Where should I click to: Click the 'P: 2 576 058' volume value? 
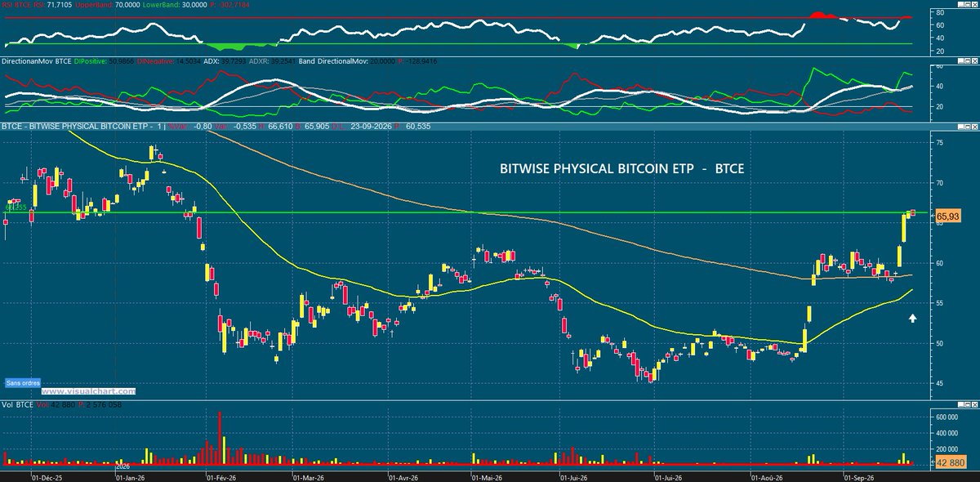point(100,404)
